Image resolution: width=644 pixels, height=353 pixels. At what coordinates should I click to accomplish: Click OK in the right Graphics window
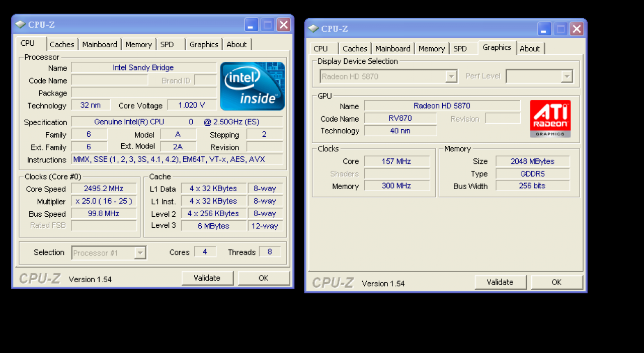[556, 282]
